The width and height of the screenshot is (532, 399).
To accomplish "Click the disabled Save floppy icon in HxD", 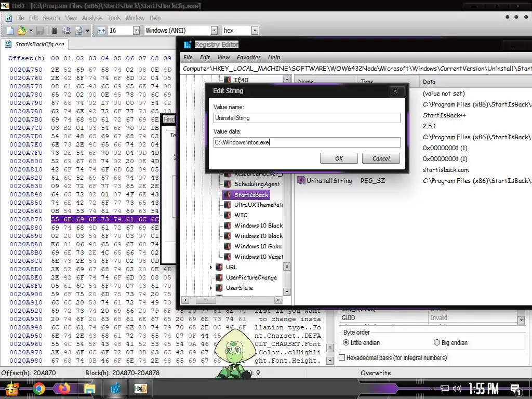I will click(39, 31).
